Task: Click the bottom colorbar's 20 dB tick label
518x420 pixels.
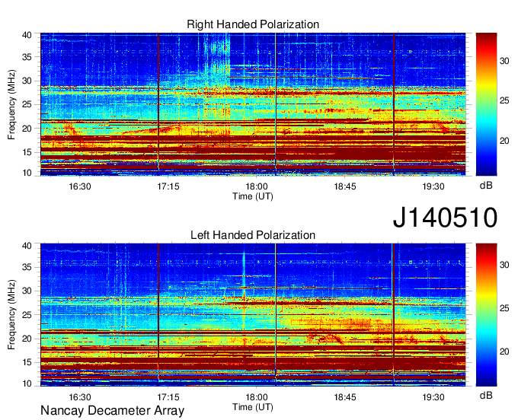Action: (504, 352)
